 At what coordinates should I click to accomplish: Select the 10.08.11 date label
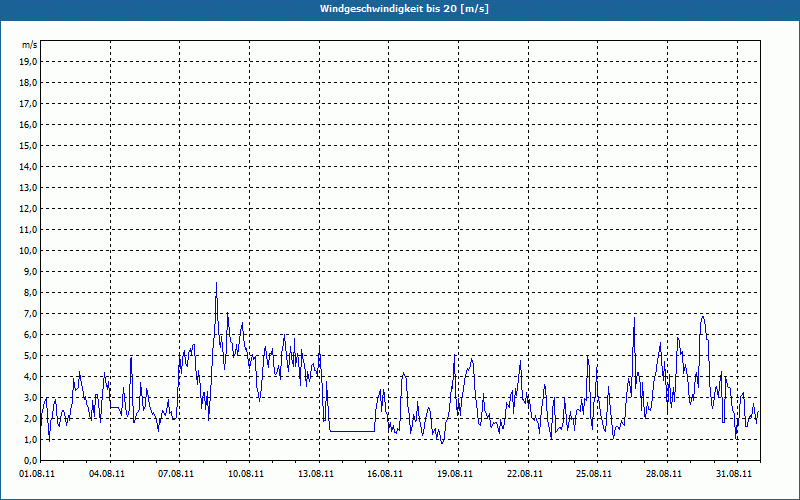tap(246, 473)
